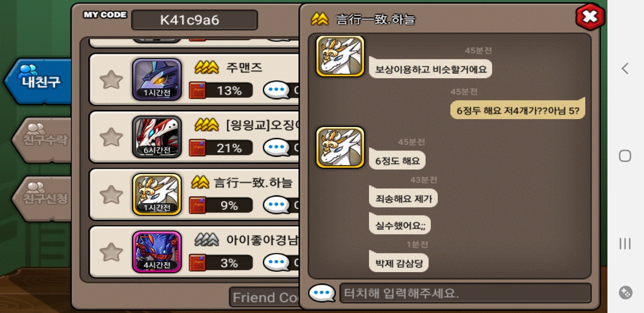
Task: Tap the red dragon avatar of [잉잉교]오징어
Action: 157,137
